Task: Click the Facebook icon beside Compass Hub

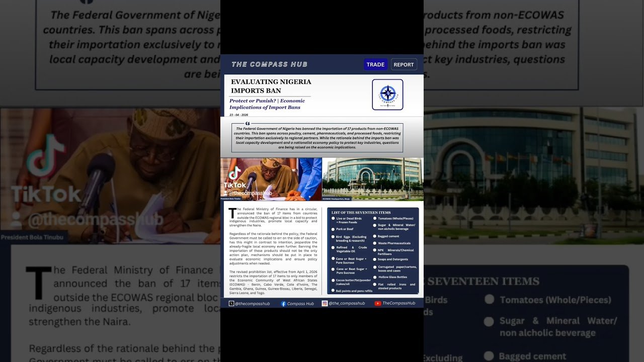Action: tap(283, 304)
